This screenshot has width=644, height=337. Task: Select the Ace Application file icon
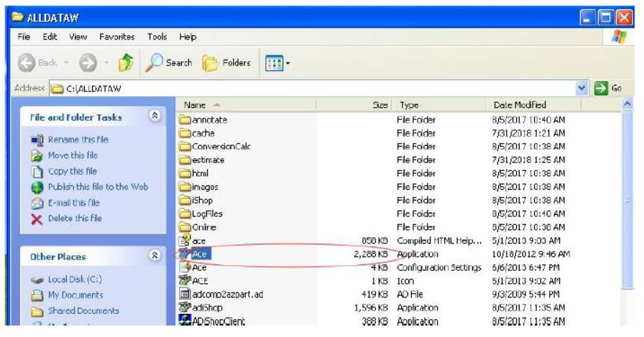[185, 254]
